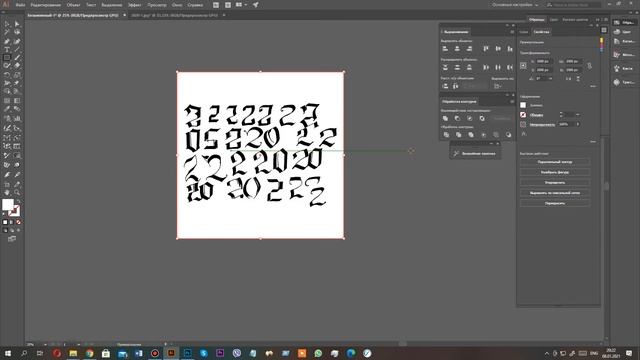Switch to second document tab
Viewport: 640px width, 360px height.
tap(175, 15)
